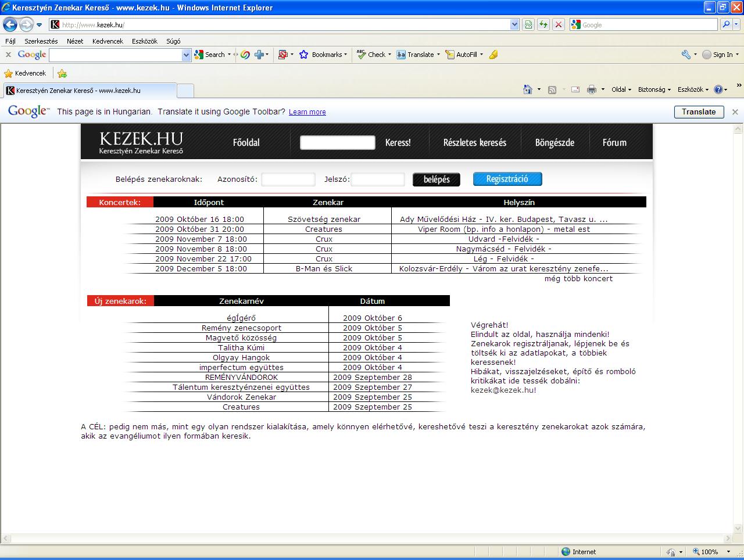Open the Súgó menu
The height and width of the screenshot is (560, 744).
(173, 41)
